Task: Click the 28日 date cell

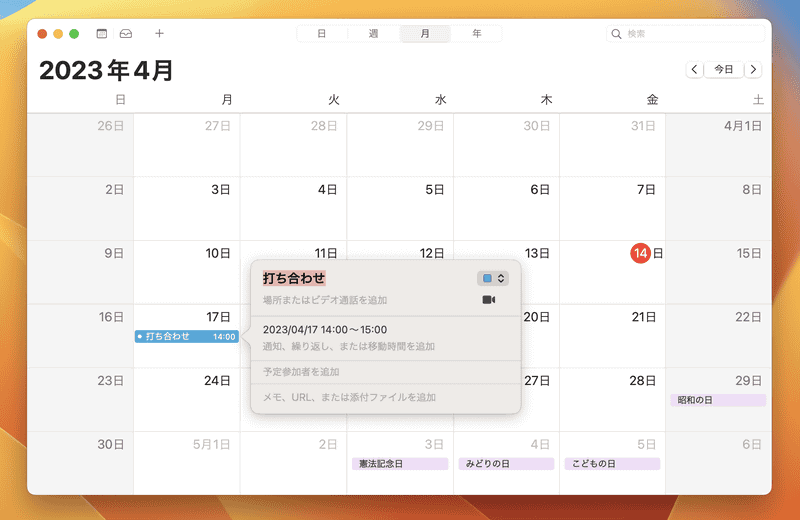Action: click(612, 400)
